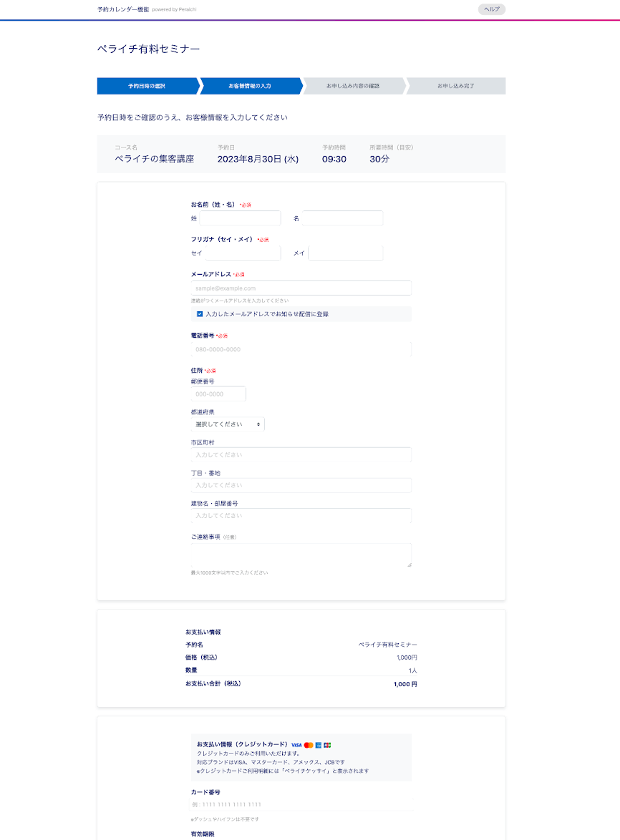This screenshot has width=620, height=840.
Task: Go back to 予約日時の選択 step
Action: tap(147, 86)
